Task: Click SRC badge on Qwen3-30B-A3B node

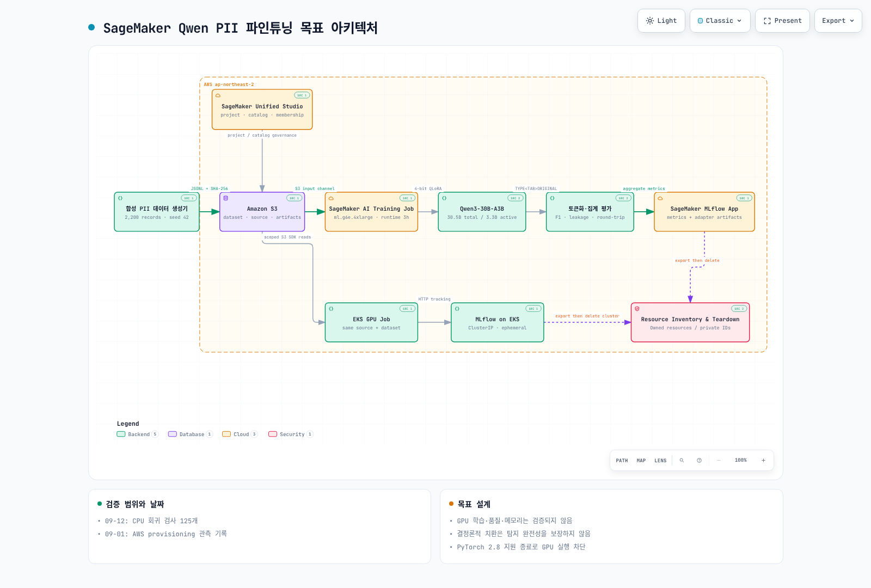Action: point(515,198)
